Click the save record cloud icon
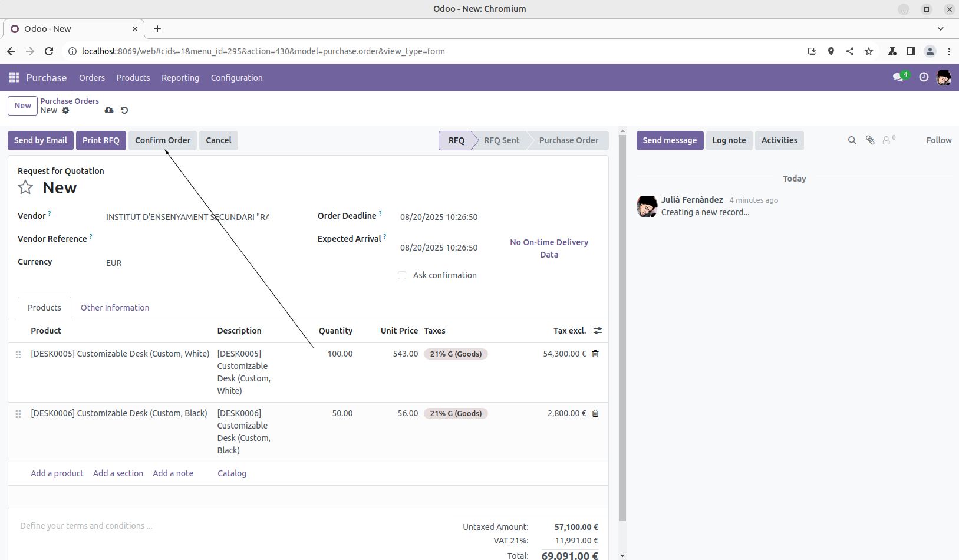Viewport: 959px width, 560px height. click(x=109, y=110)
